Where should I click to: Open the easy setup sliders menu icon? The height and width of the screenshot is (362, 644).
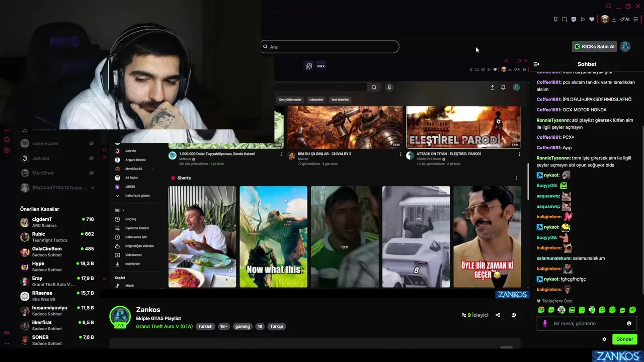636,20
